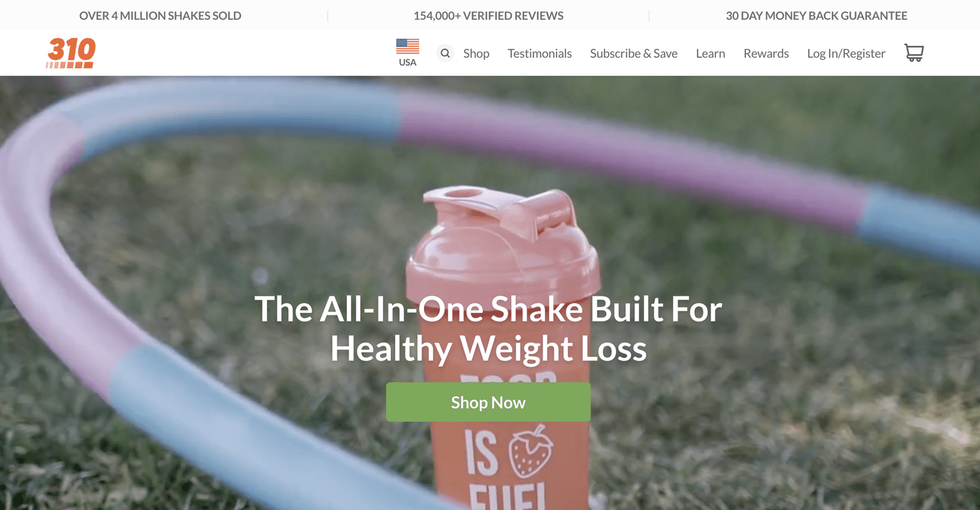Expand the Learn menu

[710, 54]
